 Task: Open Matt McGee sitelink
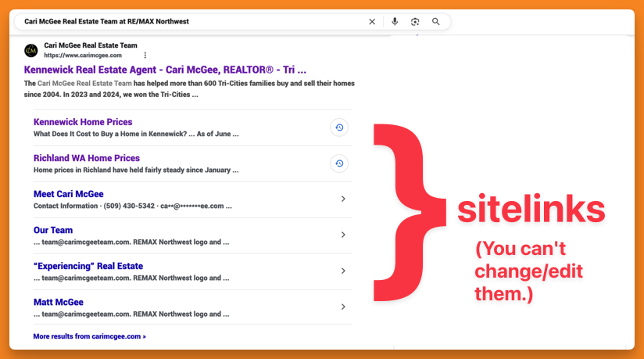tap(59, 302)
